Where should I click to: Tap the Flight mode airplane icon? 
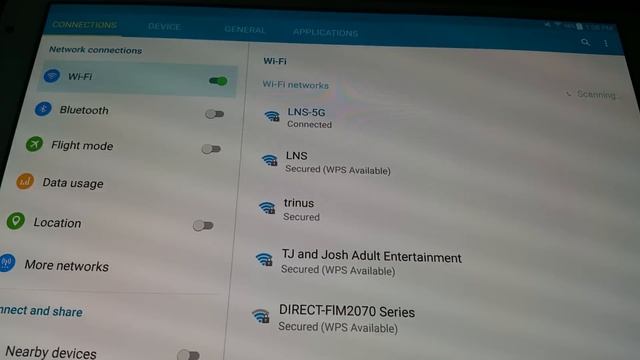[x=34, y=144]
